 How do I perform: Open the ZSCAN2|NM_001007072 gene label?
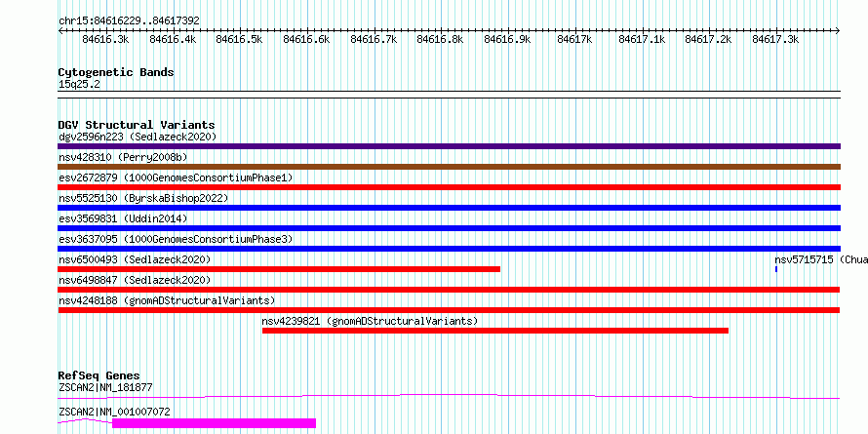pyautogui.click(x=114, y=412)
